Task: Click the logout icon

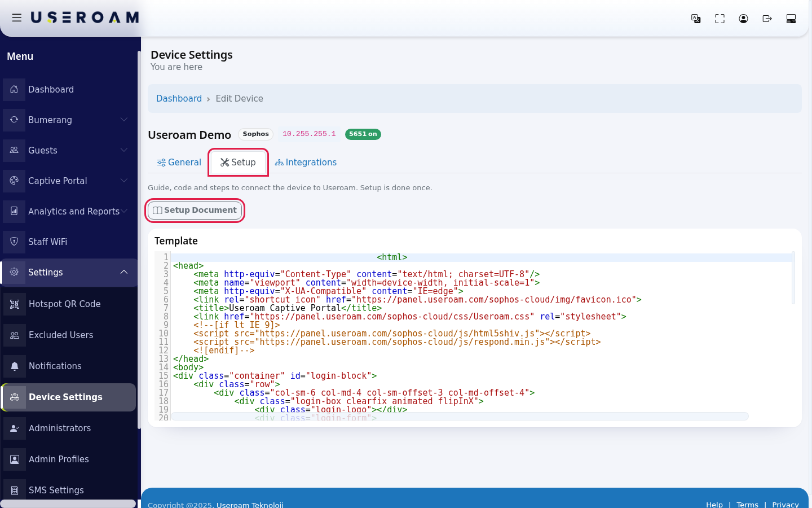Action: click(x=767, y=19)
